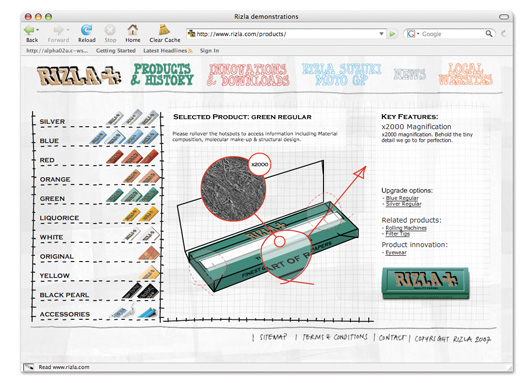530x383 pixels.
Task: Go to the Home page icon
Action: tap(132, 30)
